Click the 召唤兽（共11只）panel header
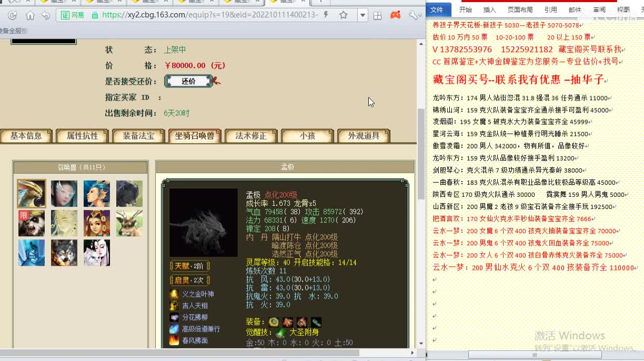Viewport: 644px width, 361px height. [81, 167]
